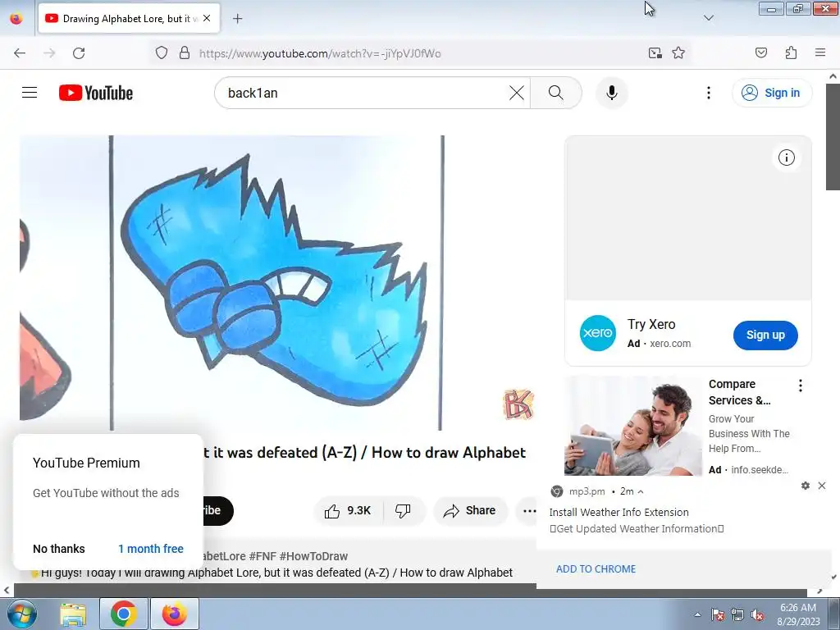Screen dimensions: 840x630
Task: Open the Compare Services ad thumbnail
Action: click(x=632, y=426)
